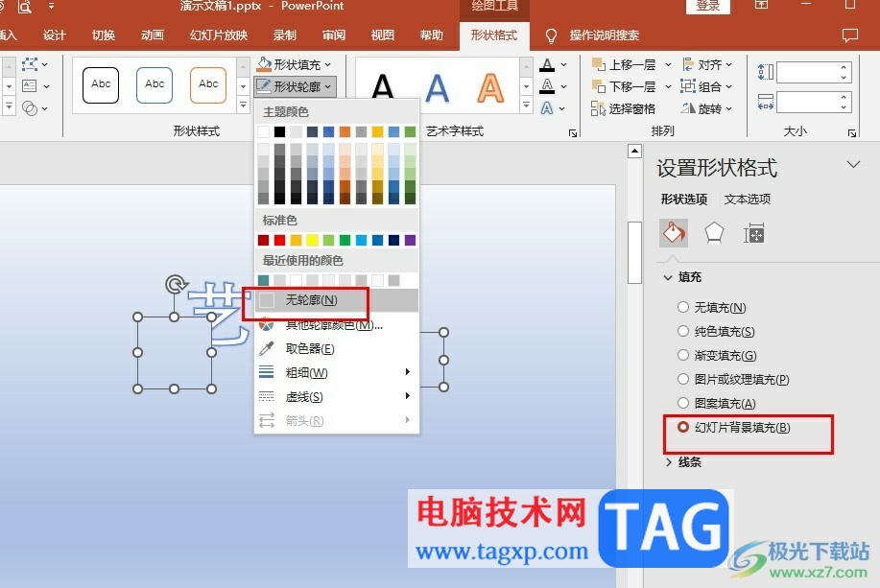This screenshot has height=588, width=880.
Task: Select 图片或纹理填充(P) radio option
Action: pyautogui.click(x=683, y=379)
